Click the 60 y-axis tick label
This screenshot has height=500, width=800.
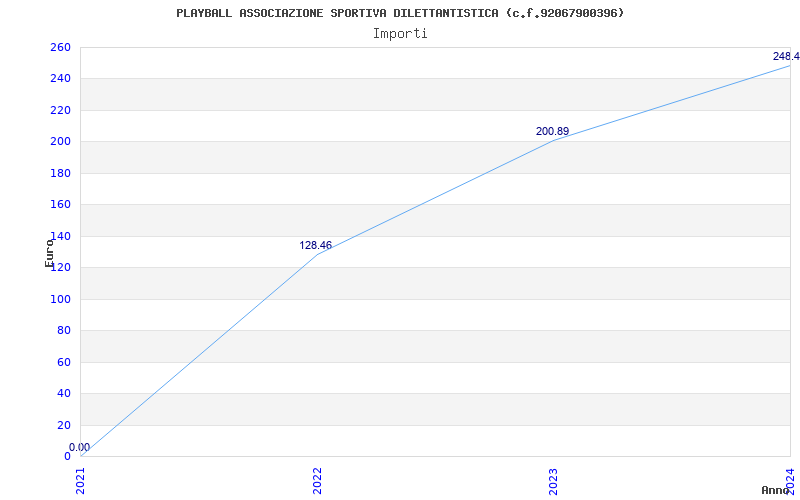point(63,362)
